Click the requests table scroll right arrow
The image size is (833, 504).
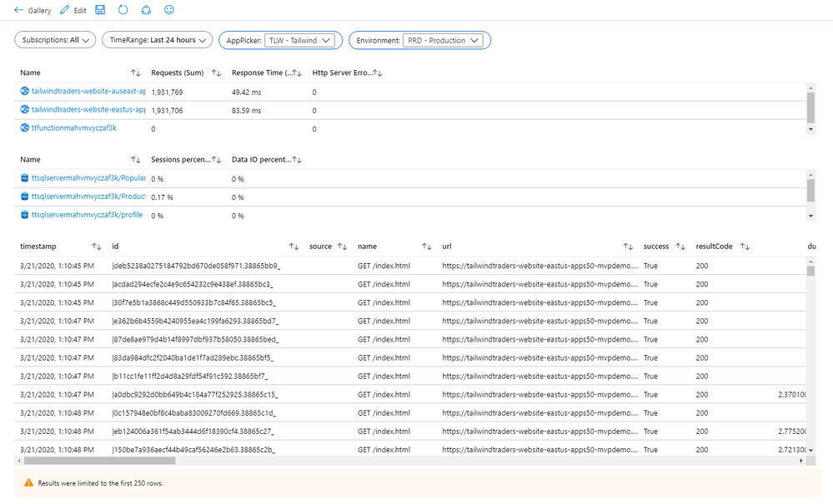[x=801, y=461]
